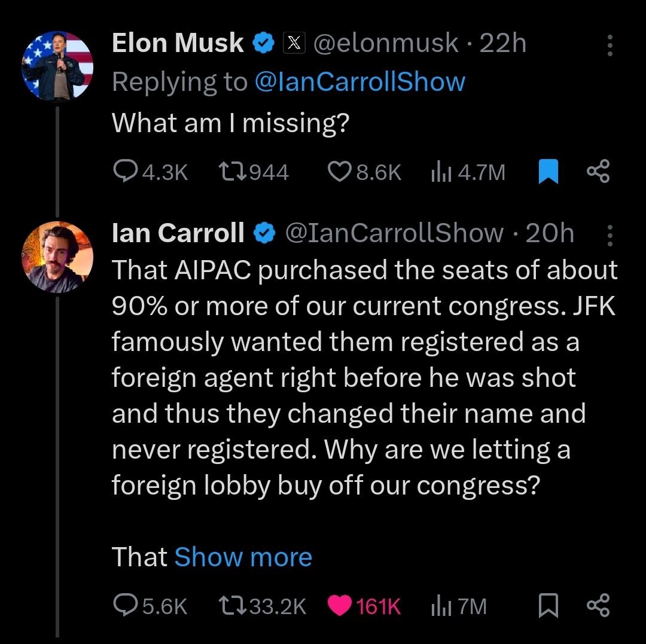Screen dimensions: 646x644
Task: Reply to Ian Carroll's tweet
Action: click(x=150, y=606)
